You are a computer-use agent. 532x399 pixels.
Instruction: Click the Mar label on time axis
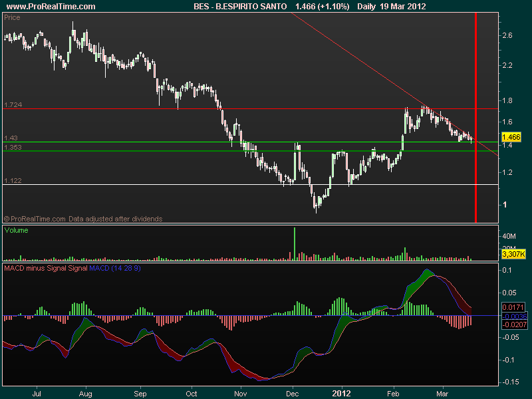point(442,394)
